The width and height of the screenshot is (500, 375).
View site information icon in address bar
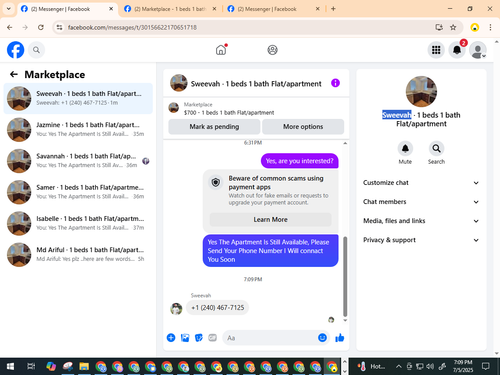59,27
